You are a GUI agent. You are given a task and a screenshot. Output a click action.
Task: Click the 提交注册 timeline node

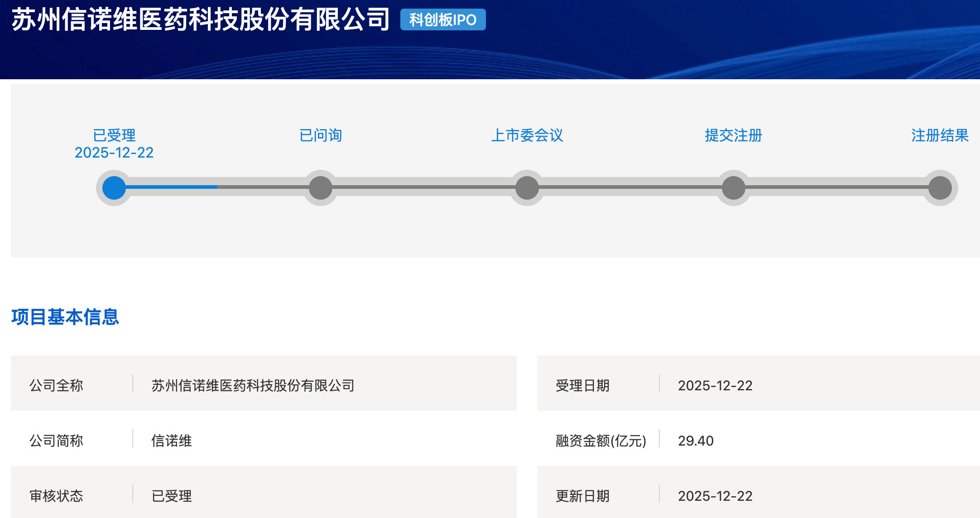tap(734, 188)
